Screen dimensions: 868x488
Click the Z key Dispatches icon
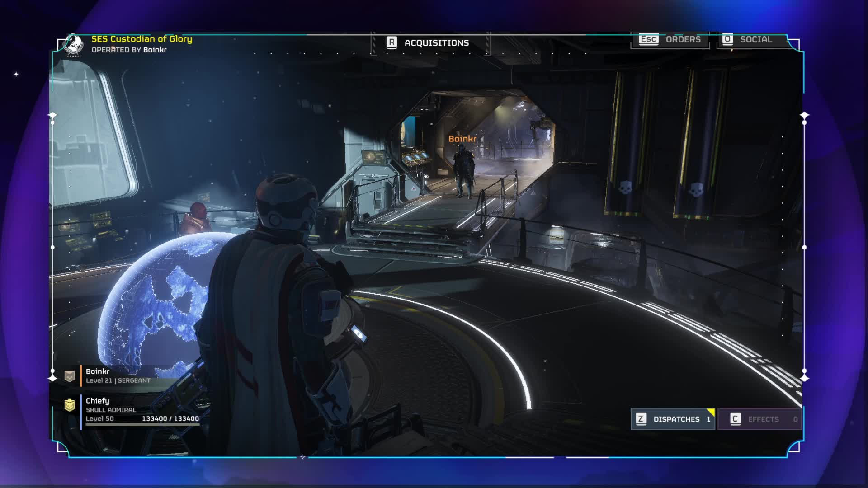coord(641,419)
